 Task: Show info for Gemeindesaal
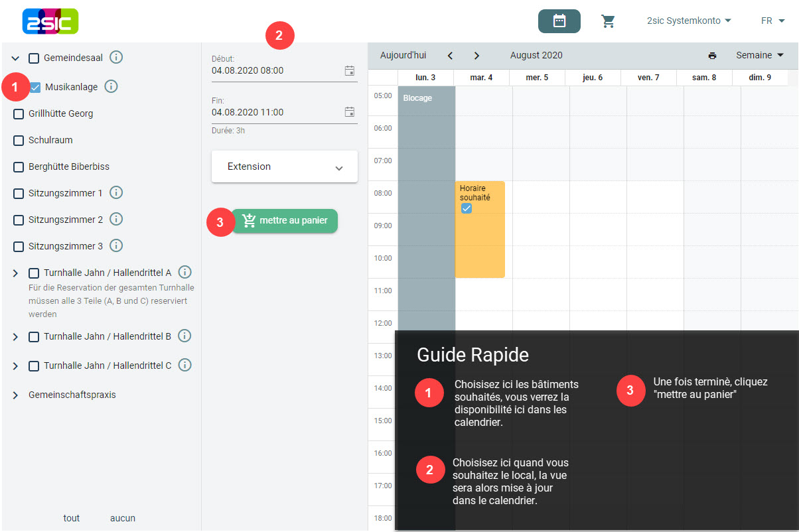click(116, 58)
